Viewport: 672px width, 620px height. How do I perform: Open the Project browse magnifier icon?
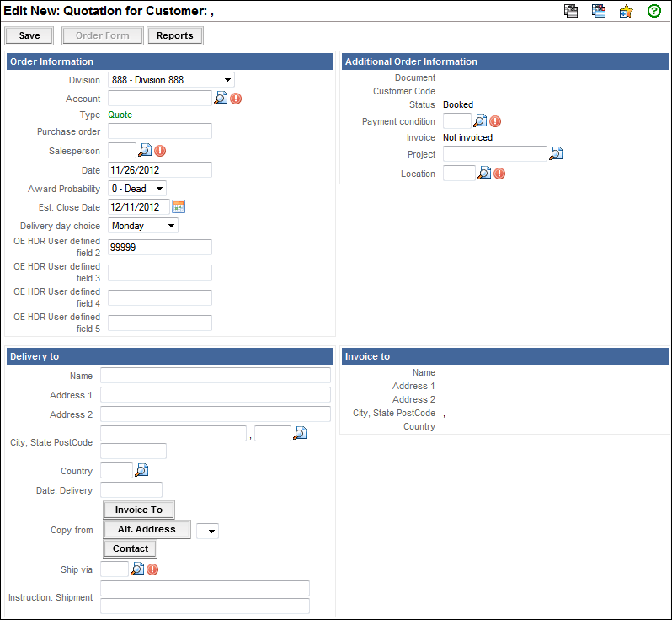(x=556, y=154)
